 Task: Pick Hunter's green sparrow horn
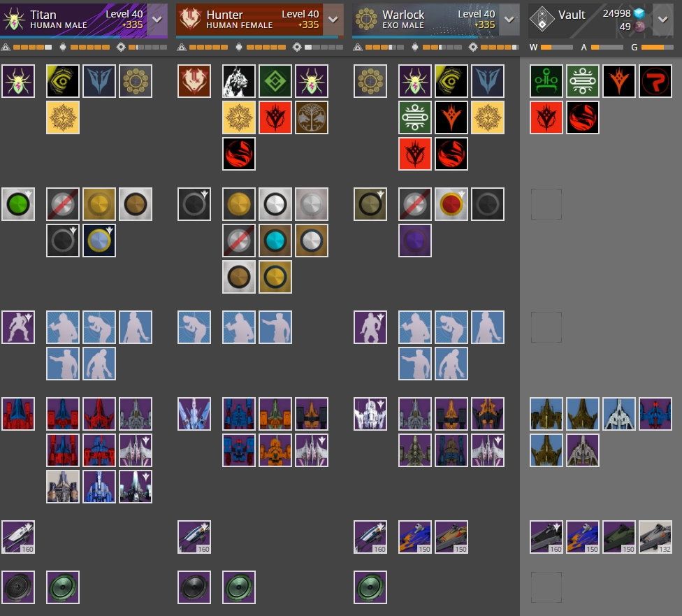click(x=239, y=587)
